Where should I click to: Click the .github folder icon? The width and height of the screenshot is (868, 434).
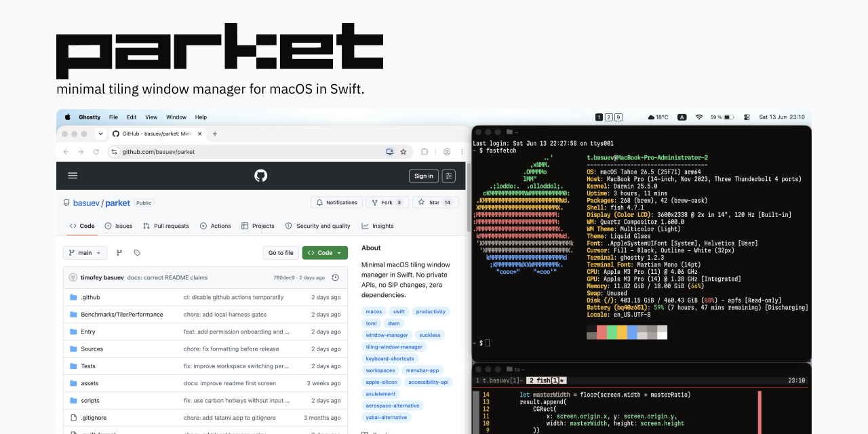[74, 297]
